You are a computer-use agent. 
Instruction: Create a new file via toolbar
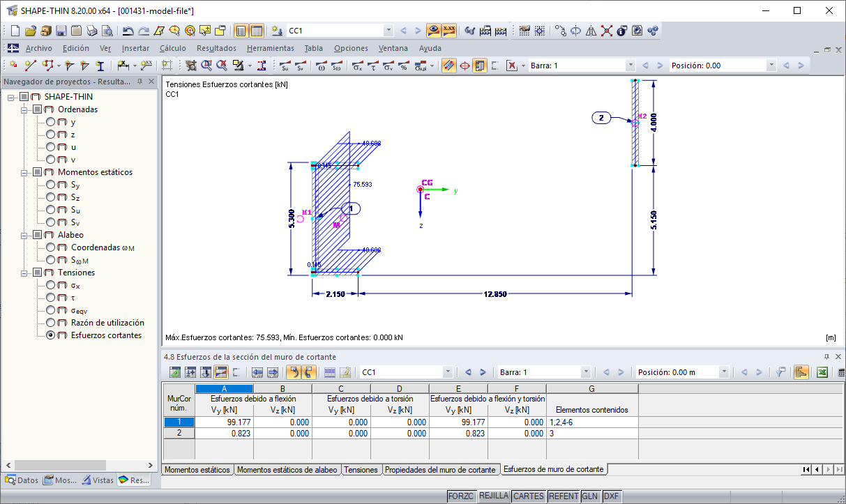point(15,31)
